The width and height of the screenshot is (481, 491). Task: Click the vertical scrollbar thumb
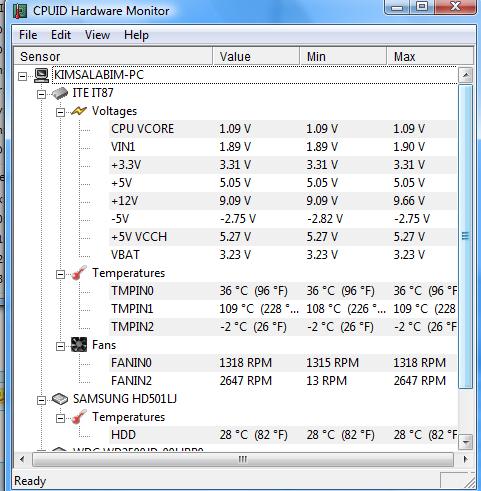coord(466,236)
